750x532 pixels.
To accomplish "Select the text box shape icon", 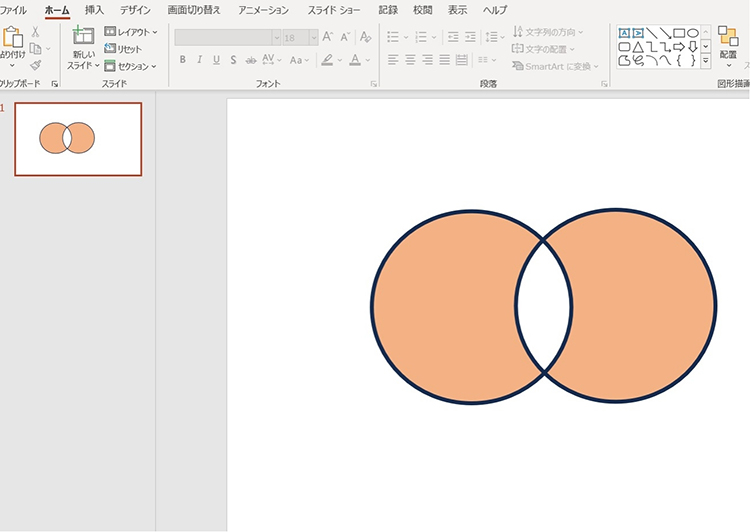I will click(624, 32).
